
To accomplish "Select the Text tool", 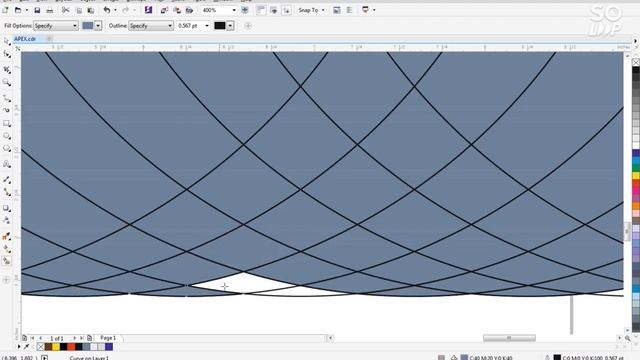I will (x=7, y=164).
